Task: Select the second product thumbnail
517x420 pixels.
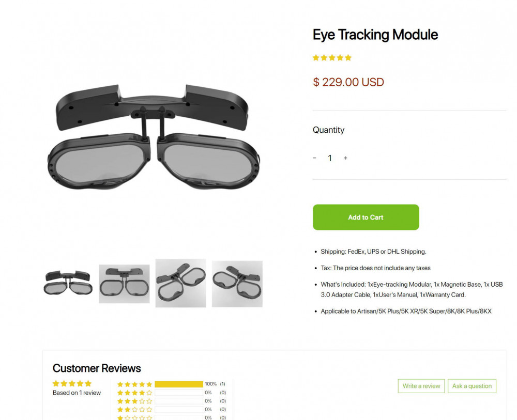Action: [124, 283]
